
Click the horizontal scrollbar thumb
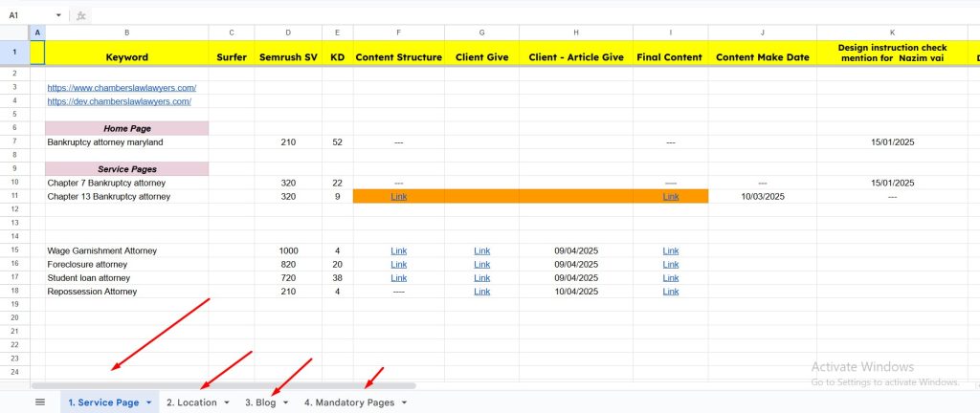pos(224,386)
